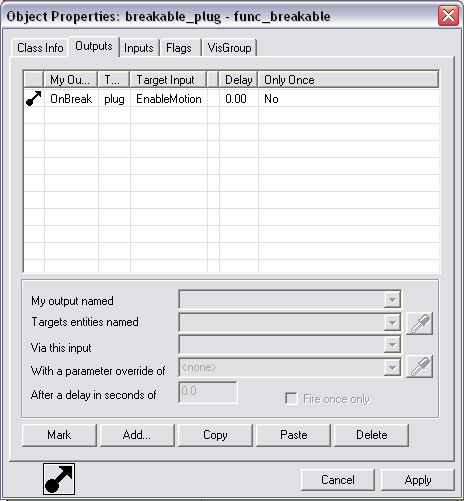This screenshot has height=501, width=464.
Task: Open the Flags tab
Action: point(179,48)
